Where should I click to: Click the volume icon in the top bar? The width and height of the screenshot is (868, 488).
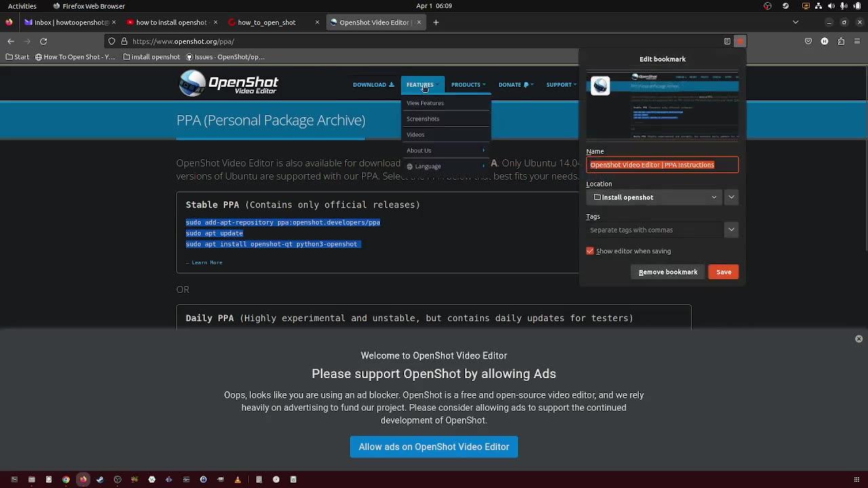(x=831, y=6)
